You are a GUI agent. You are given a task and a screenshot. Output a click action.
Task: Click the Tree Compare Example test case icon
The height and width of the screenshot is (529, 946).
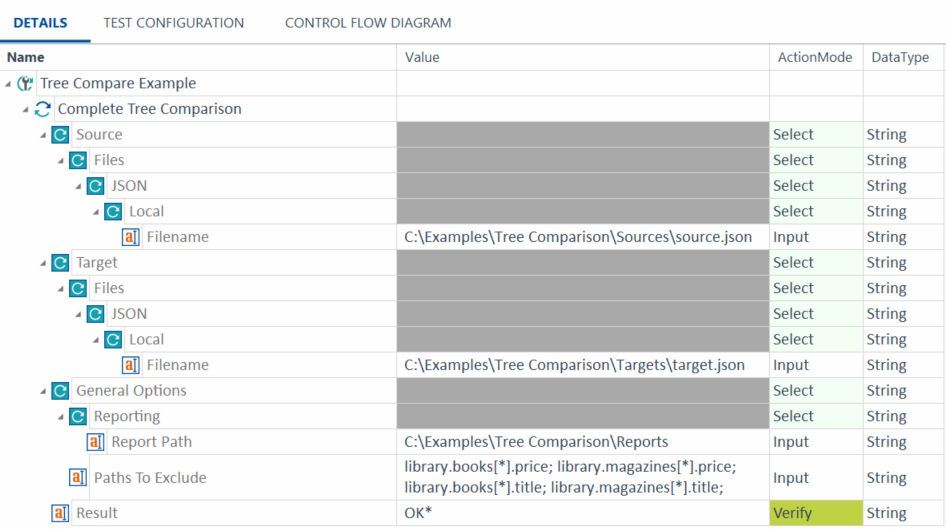point(25,84)
